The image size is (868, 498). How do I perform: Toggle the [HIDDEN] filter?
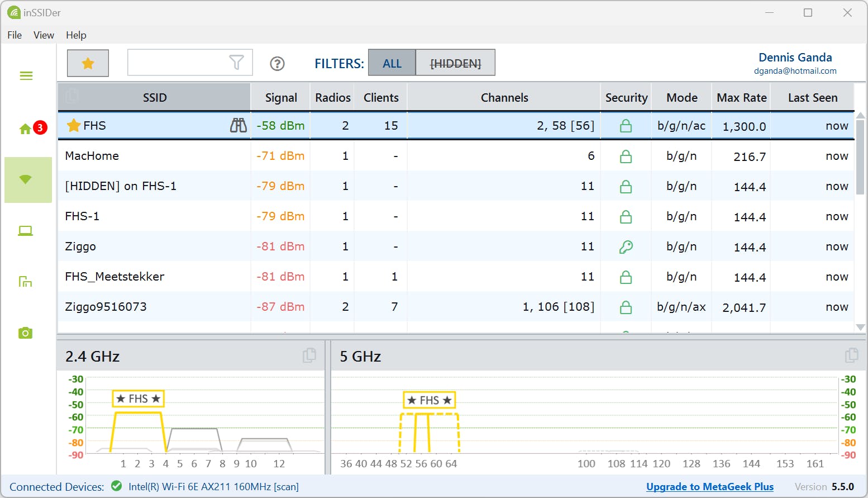455,63
